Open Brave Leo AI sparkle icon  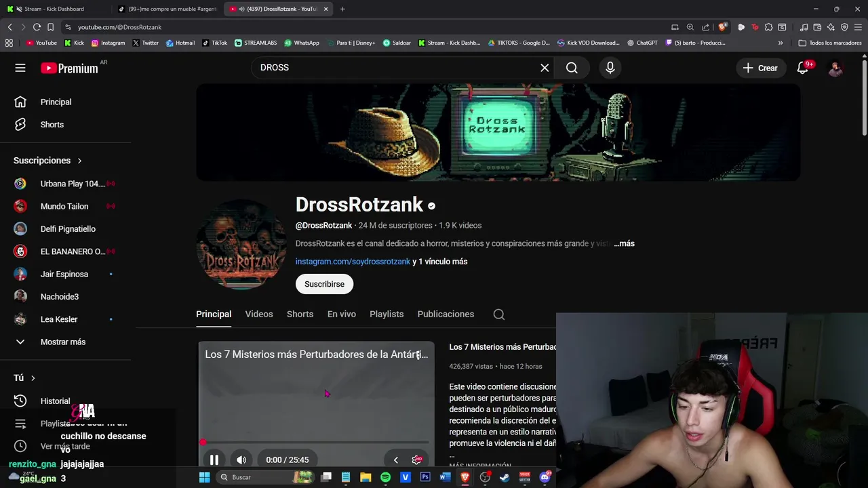pyautogui.click(x=831, y=27)
